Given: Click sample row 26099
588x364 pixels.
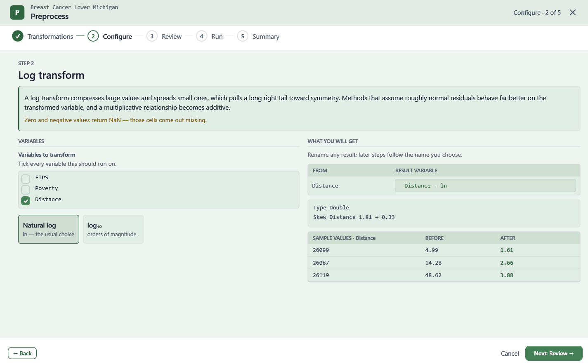Looking at the screenshot, I should [x=444, y=250].
